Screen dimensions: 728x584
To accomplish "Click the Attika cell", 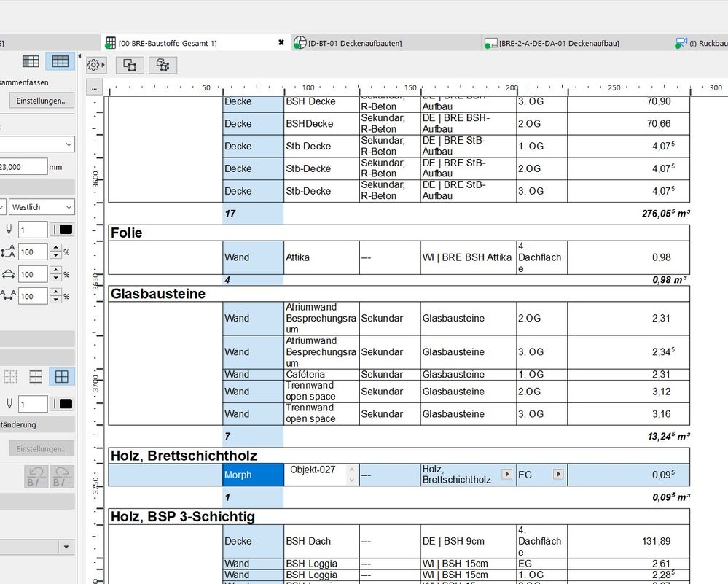I will click(x=321, y=257).
